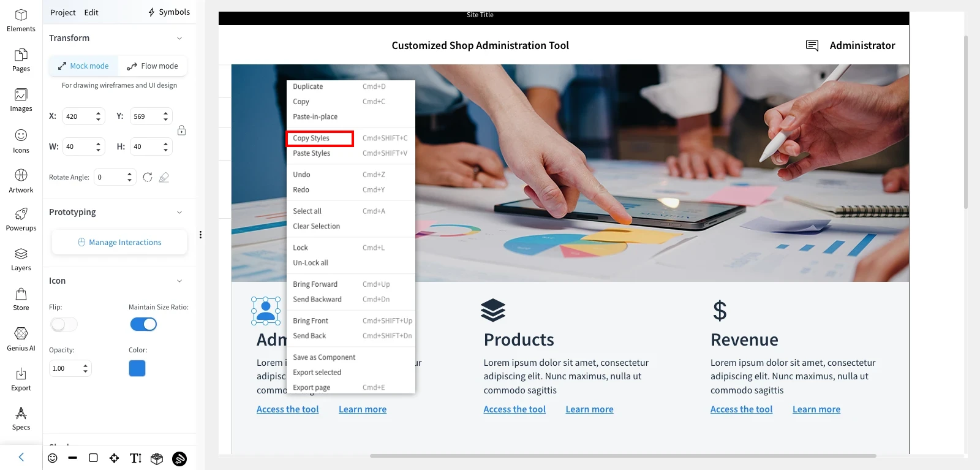980x470 pixels.
Task: Select the line tool in bottom toolbar
Action: 73,458
